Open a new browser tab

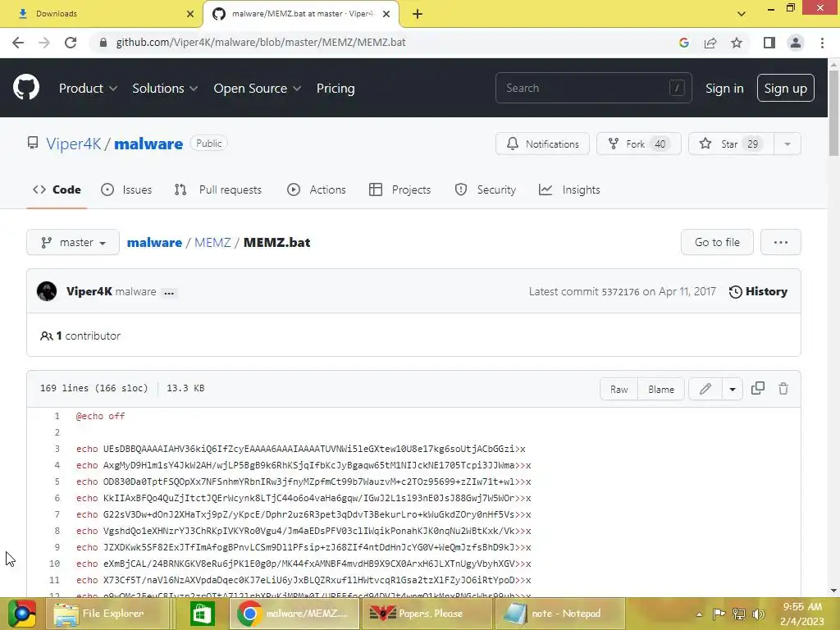(x=418, y=14)
